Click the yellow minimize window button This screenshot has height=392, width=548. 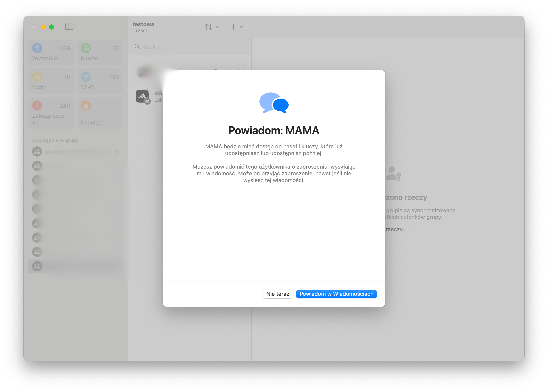[x=43, y=27]
